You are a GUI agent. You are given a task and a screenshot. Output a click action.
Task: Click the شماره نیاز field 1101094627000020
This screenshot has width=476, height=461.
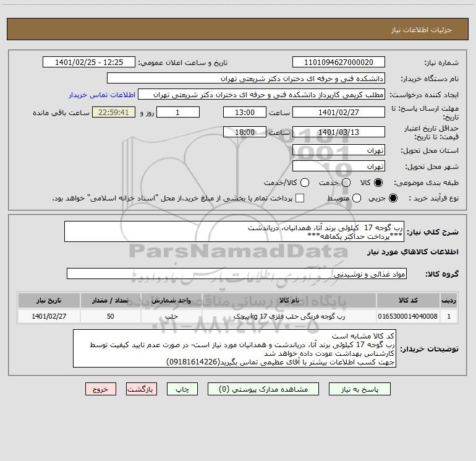tap(339, 62)
